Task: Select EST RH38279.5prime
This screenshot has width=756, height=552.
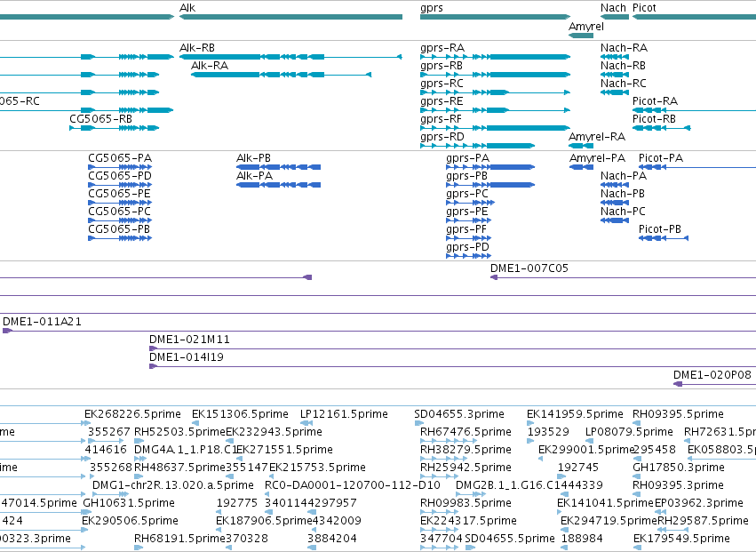Action: (x=466, y=450)
